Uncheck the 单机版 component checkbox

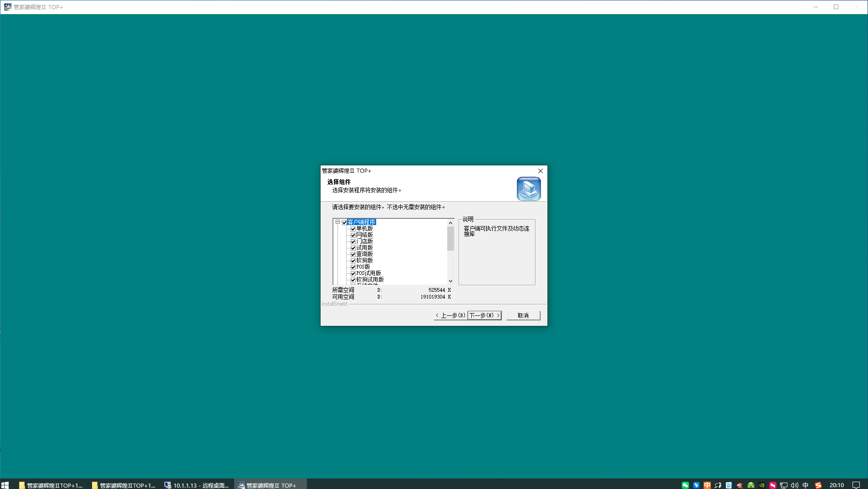353,229
